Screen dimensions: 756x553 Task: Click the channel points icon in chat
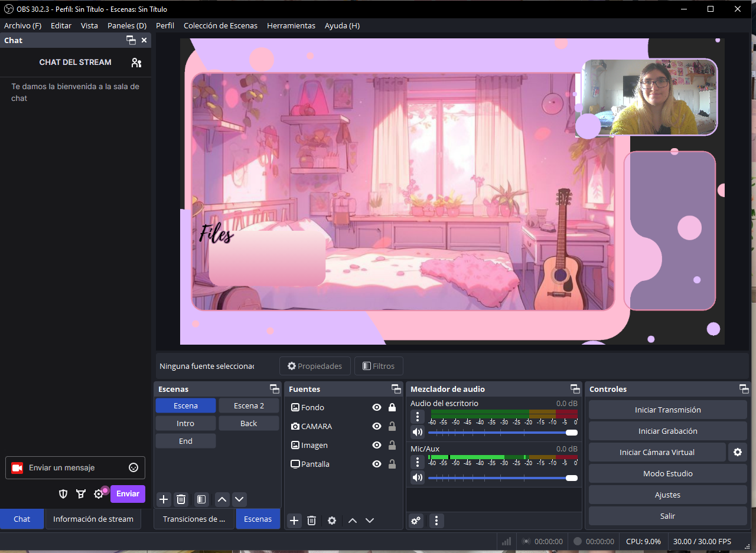[81, 494]
